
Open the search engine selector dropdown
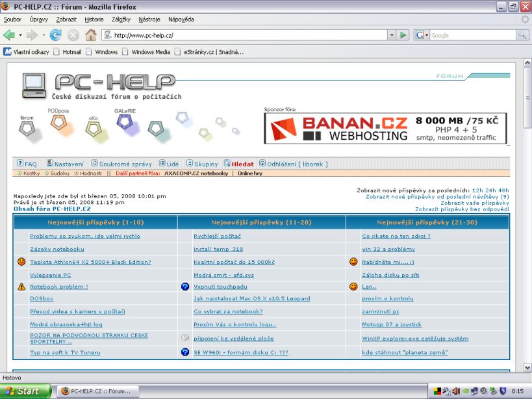tap(427, 35)
